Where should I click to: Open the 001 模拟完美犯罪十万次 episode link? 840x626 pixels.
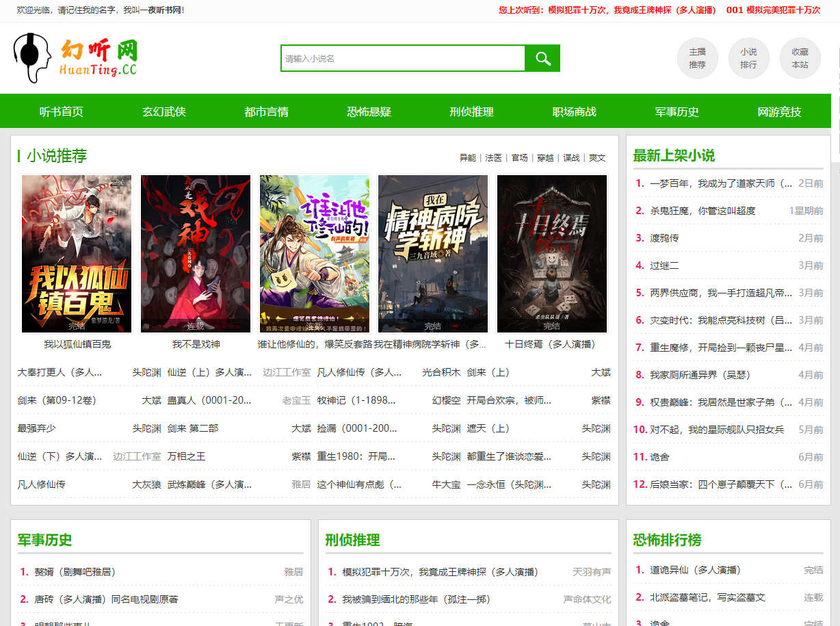pyautogui.click(x=773, y=10)
